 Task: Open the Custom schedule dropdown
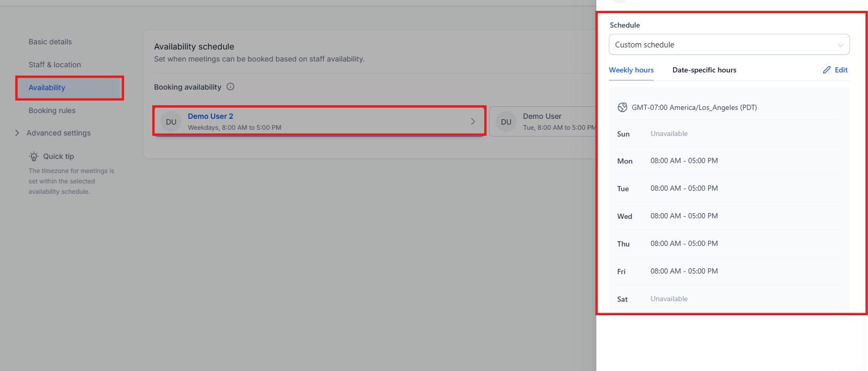point(729,45)
